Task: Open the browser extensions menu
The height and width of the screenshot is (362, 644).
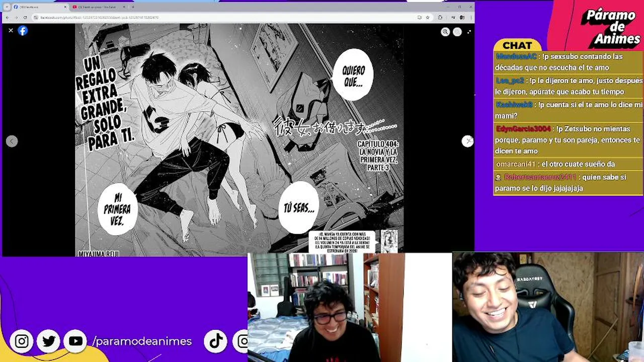Action: coord(440,17)
